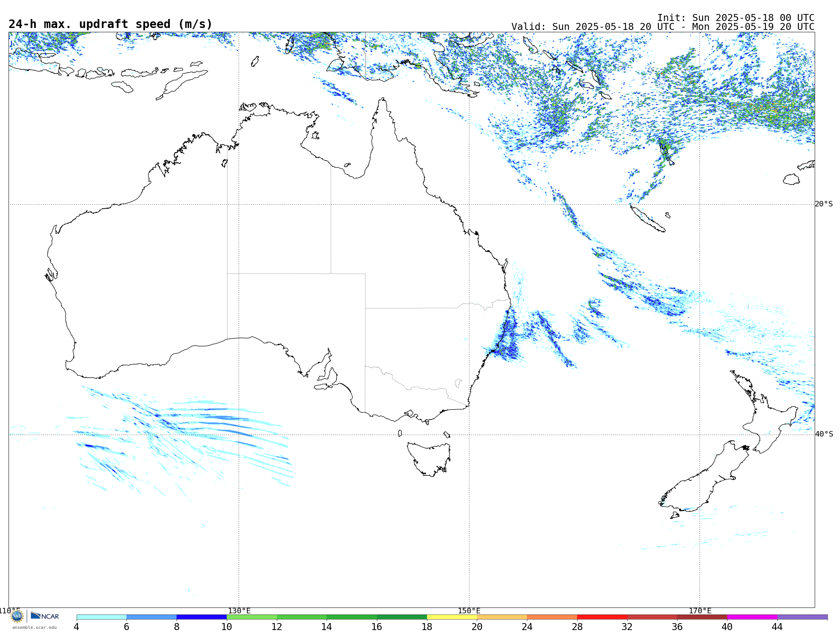The height and width of the screenshot is (632, 840).
Task: Select the light blue 6–8 m/s swatch
Action: coord(152,617)
